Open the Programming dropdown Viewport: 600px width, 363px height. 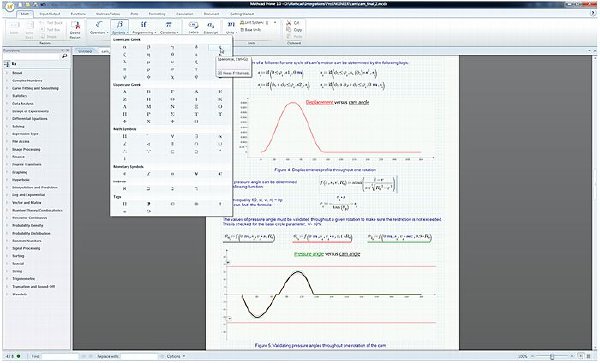143,28
